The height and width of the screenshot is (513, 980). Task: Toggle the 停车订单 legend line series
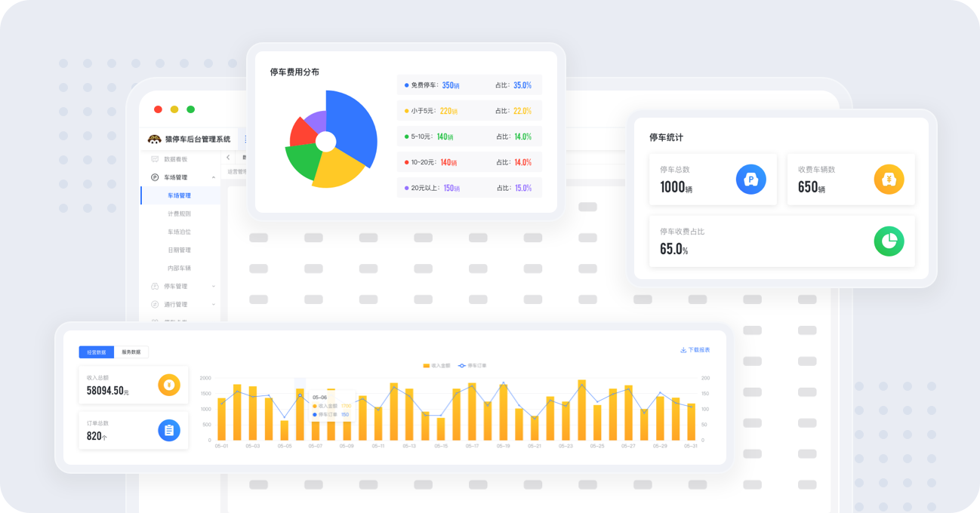point(473,365)
